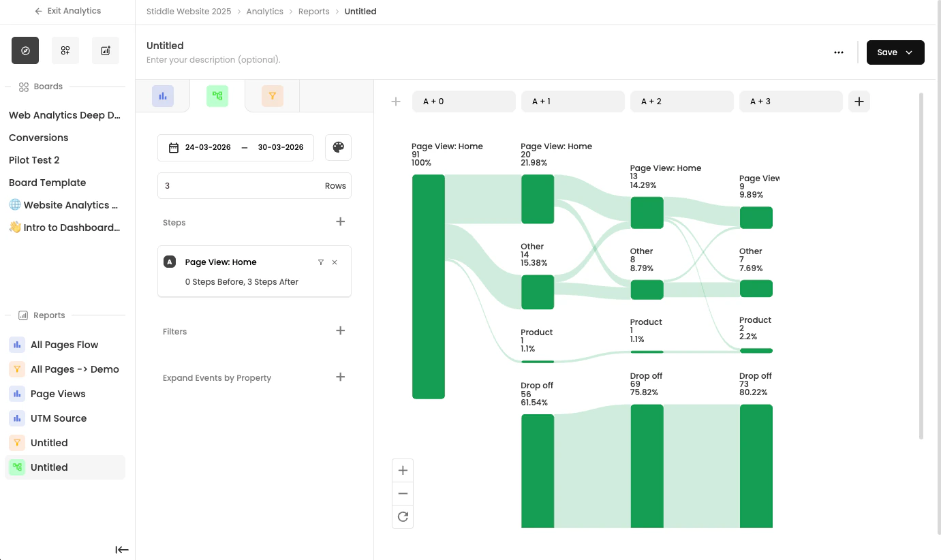Viewport: 941px width, 560px height.
Task: Click the start date 24-03-2026
Action: pyautogui.click(x=208, y=147)
